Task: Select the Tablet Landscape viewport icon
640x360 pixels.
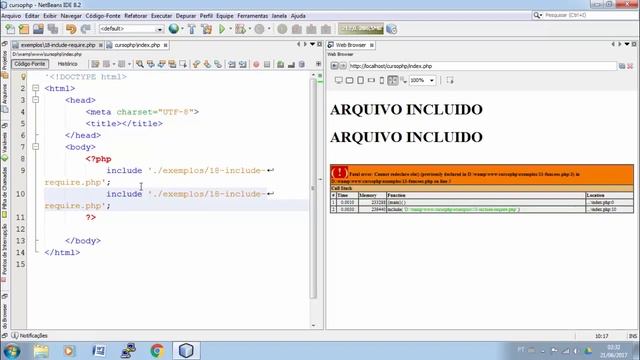Action: coord(350,80)
